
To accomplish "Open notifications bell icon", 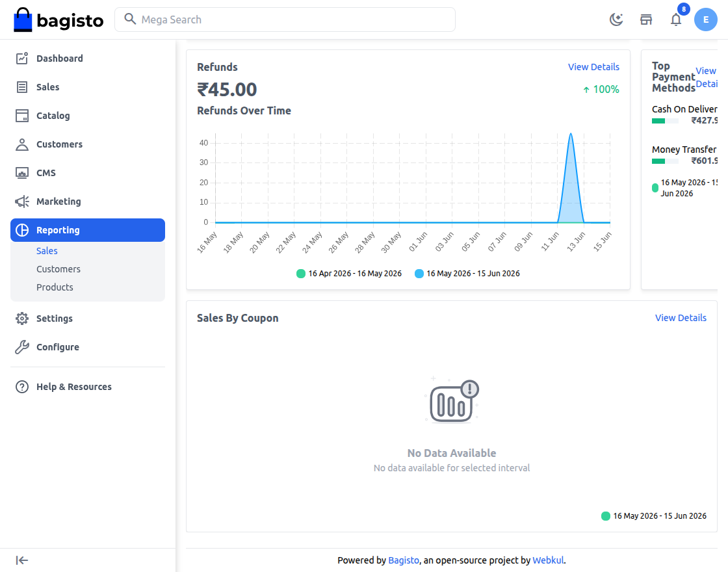I will click(676, 19).
